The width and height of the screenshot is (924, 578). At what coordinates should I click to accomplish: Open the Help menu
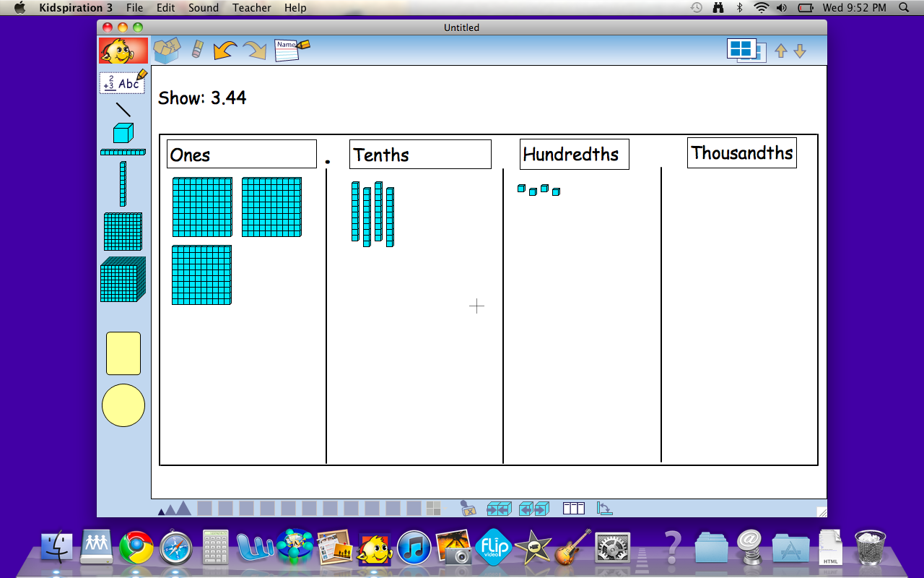pos(295,8)
